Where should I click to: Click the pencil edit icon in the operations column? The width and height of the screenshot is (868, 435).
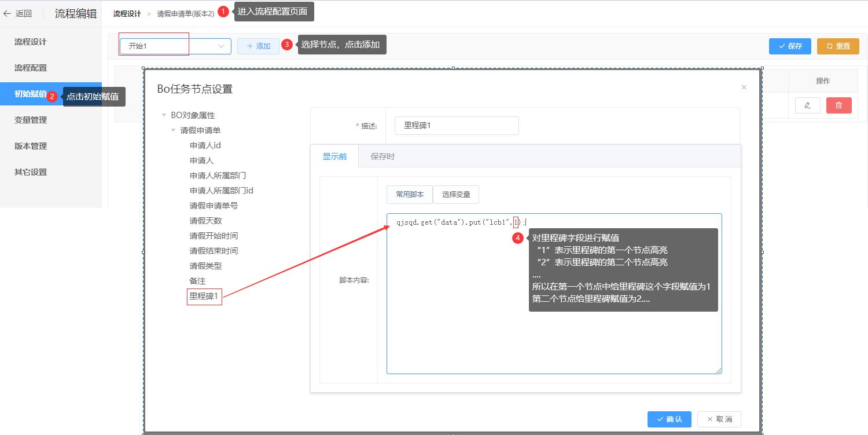(x=807, y=105)
